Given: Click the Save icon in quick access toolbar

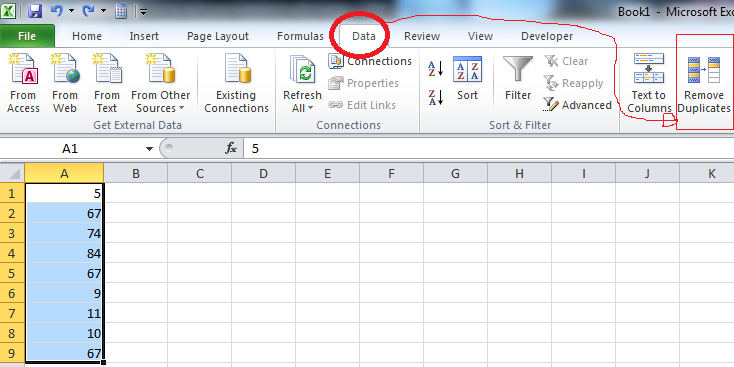Looking at the screenshot, I should point(35,12).
